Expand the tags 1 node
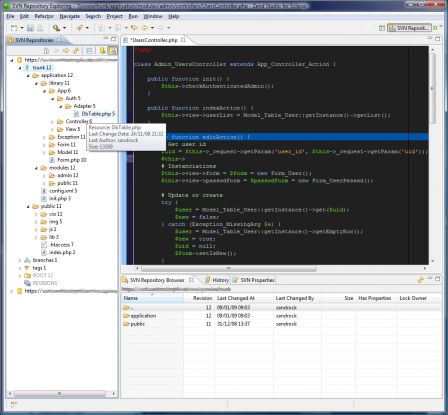Screen dimensions: 448x415 pyautogui.click(x=20, y=268)
